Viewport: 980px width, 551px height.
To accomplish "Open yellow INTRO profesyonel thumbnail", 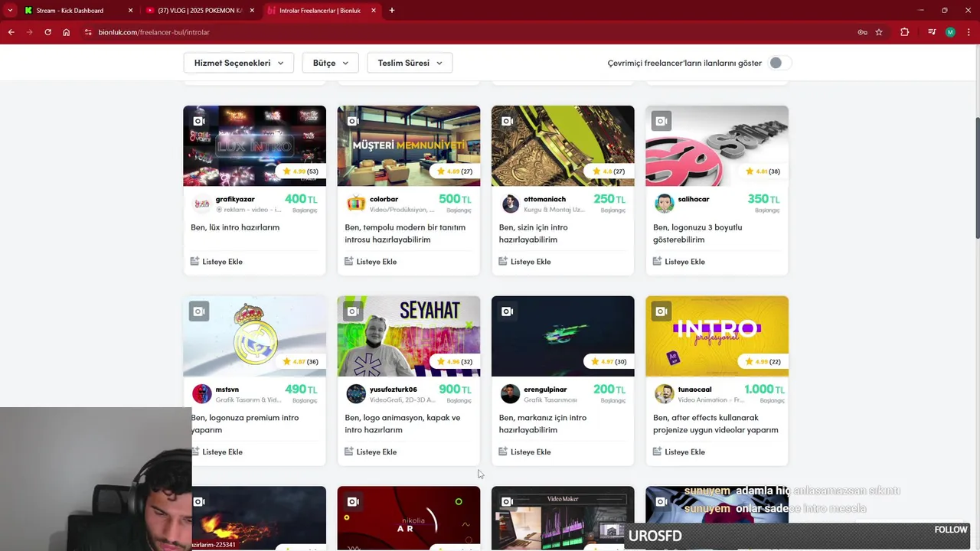I will pyautogui.click(x=717, y=336).
